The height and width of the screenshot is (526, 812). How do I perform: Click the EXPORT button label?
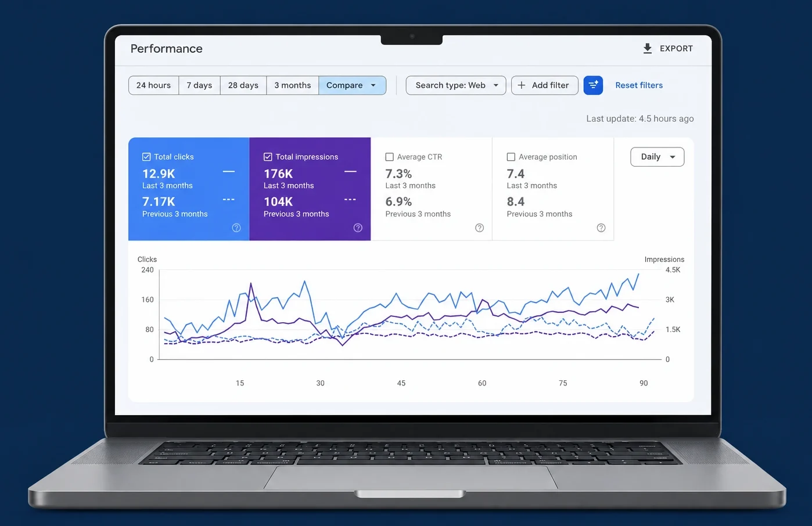pyautogui.click(x=676, y=49)
